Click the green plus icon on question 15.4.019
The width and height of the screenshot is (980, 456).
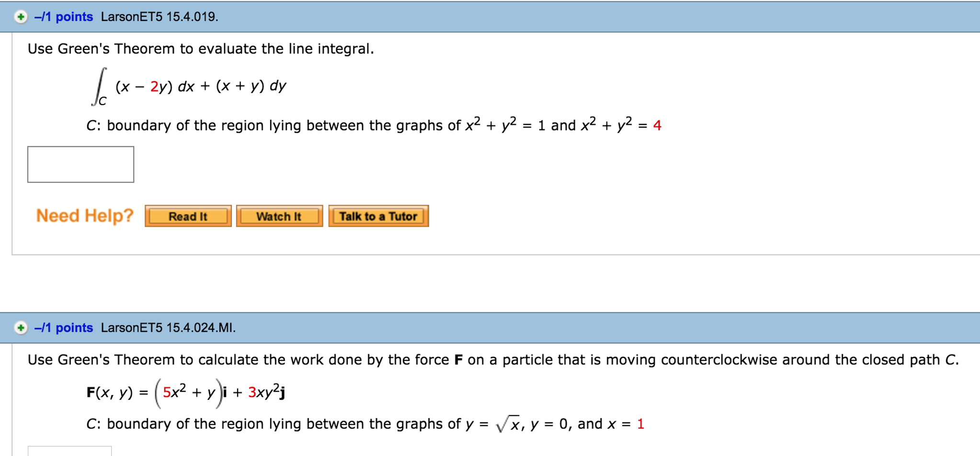pos(20,16)
